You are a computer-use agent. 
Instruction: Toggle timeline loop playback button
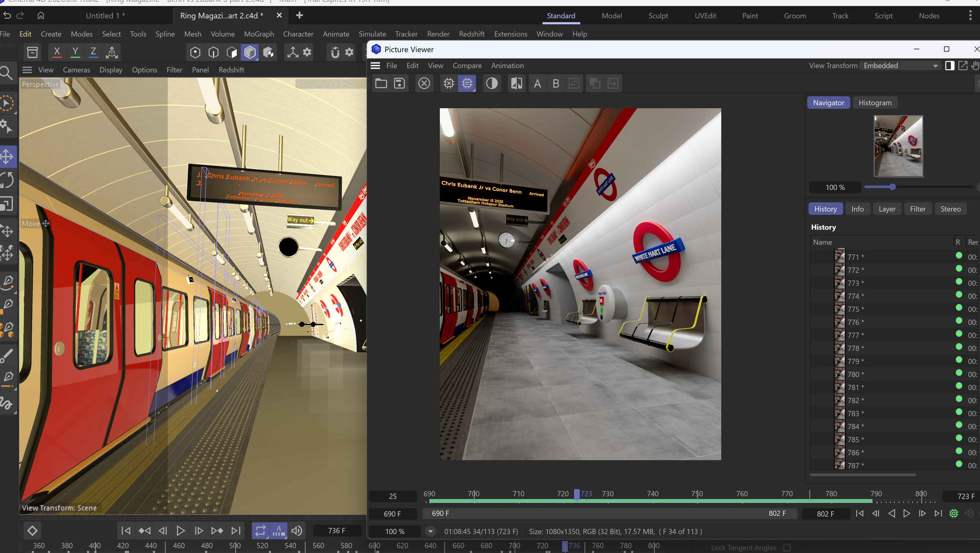click(260, 531)
